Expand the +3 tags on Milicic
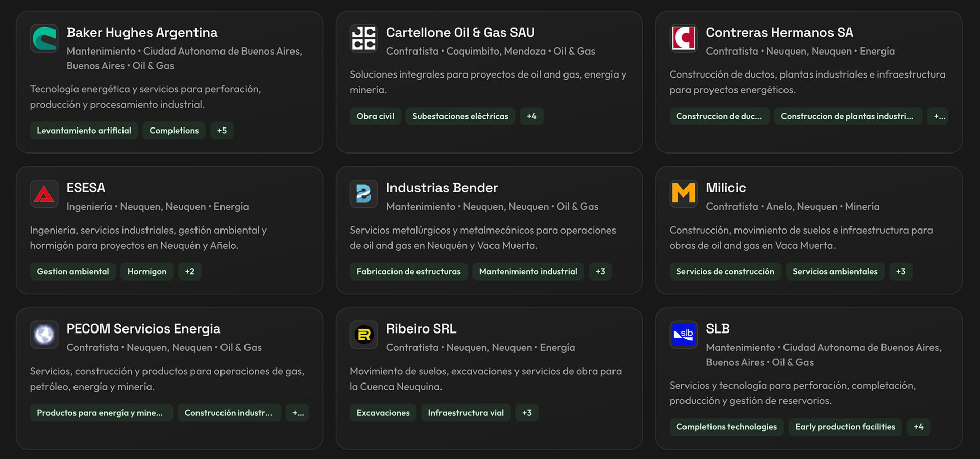The width and height of the screenshot is (980, 459). point(901,272)
